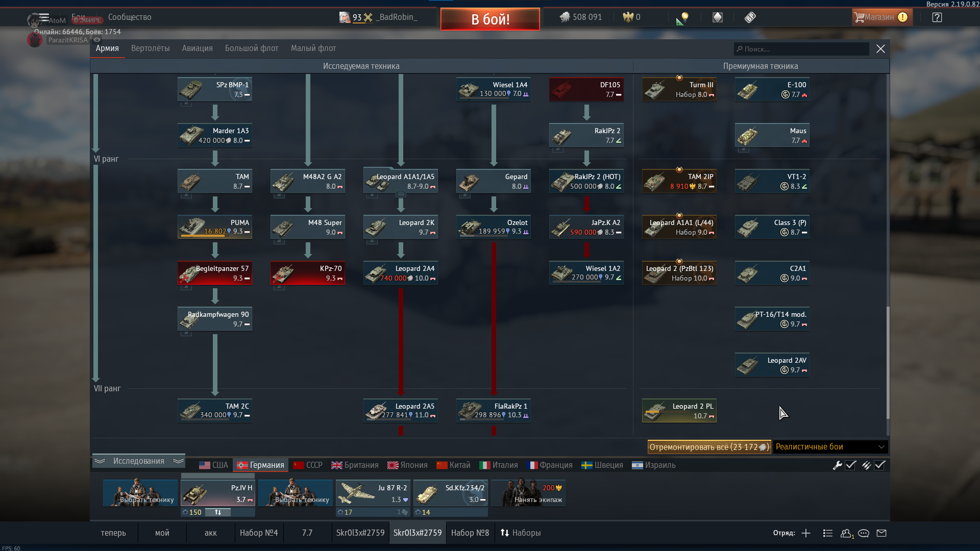Screen dimensions: 980x551
Task: Click the ammo auto-refill icon
Action: pos(866,465)
